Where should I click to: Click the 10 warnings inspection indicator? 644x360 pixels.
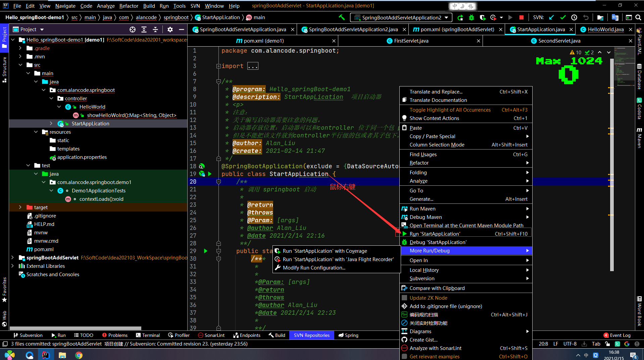pos(576,52)
